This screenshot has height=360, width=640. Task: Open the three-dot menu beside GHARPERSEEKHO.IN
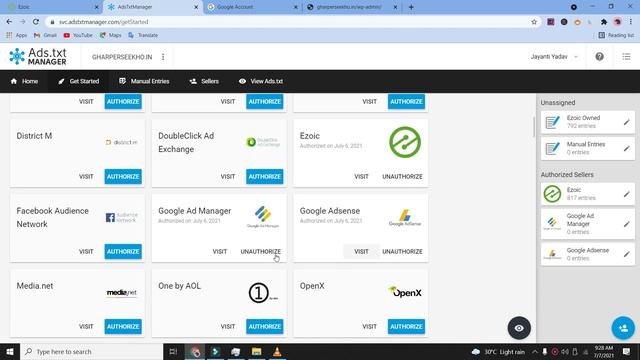click(163, 57)
